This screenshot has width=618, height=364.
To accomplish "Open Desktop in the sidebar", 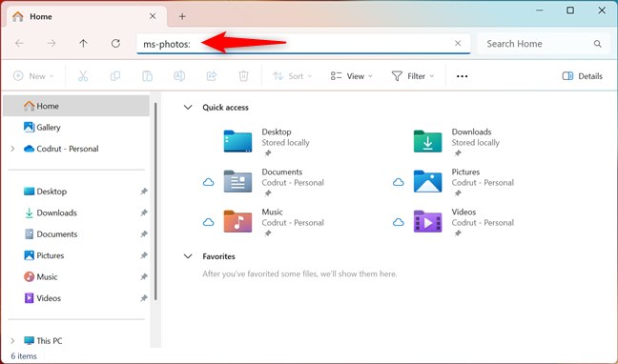I will (46, 192).
